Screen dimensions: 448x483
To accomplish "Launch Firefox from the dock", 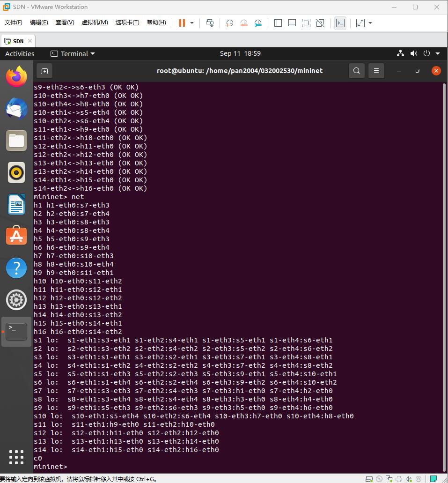I will click(x=16, y=76).
